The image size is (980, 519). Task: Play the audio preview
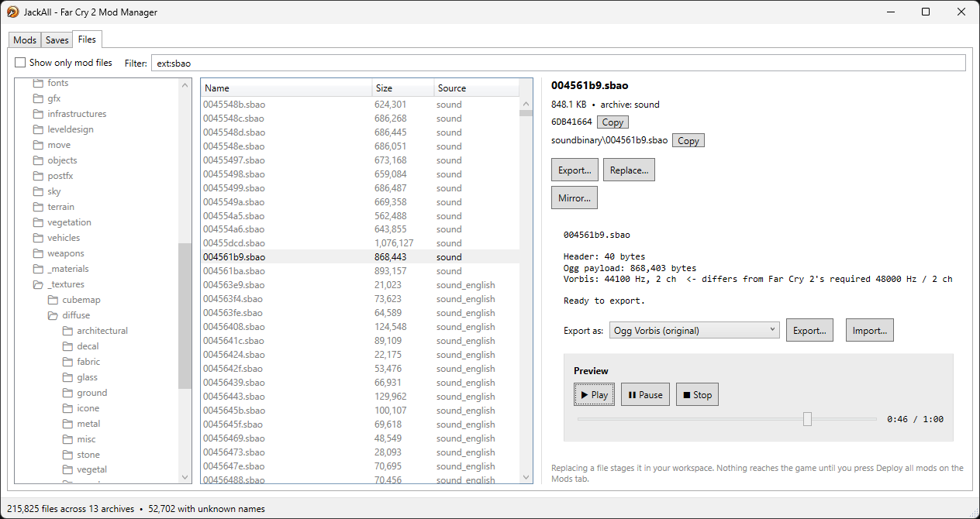(x=595, y=394)
